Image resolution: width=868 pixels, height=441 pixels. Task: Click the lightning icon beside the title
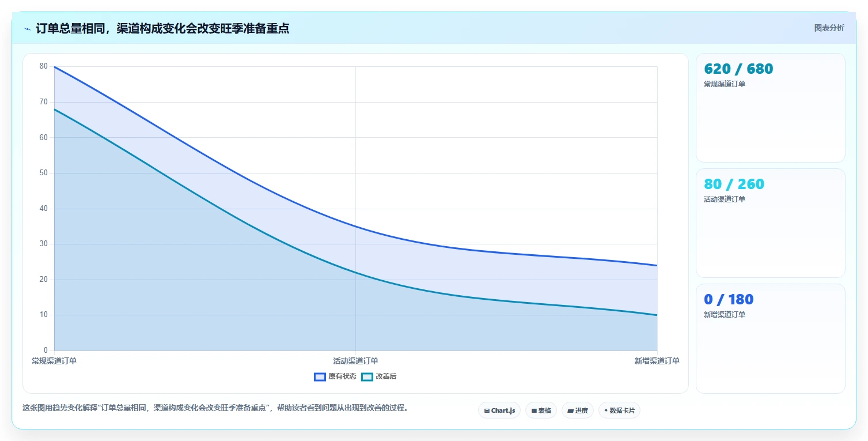(27, 29)
